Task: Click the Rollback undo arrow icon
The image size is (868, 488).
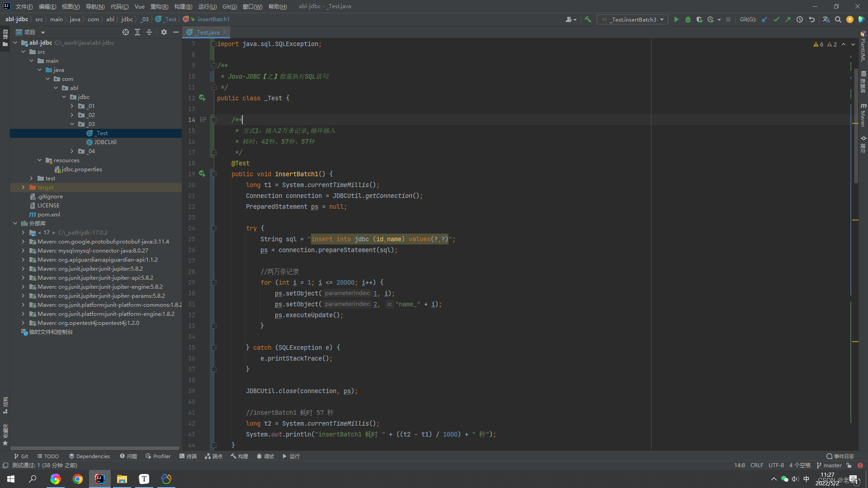Action: point(811,19)
